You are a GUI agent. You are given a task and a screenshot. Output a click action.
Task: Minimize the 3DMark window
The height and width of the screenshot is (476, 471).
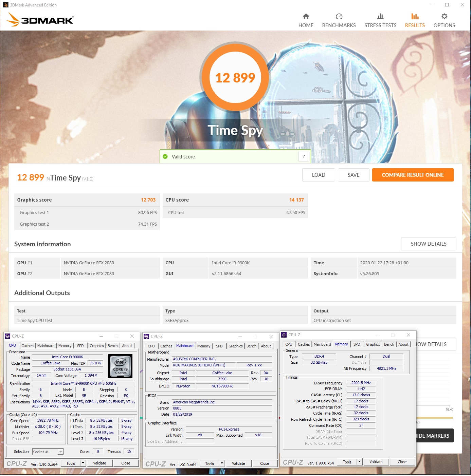[x=432, y=5]
